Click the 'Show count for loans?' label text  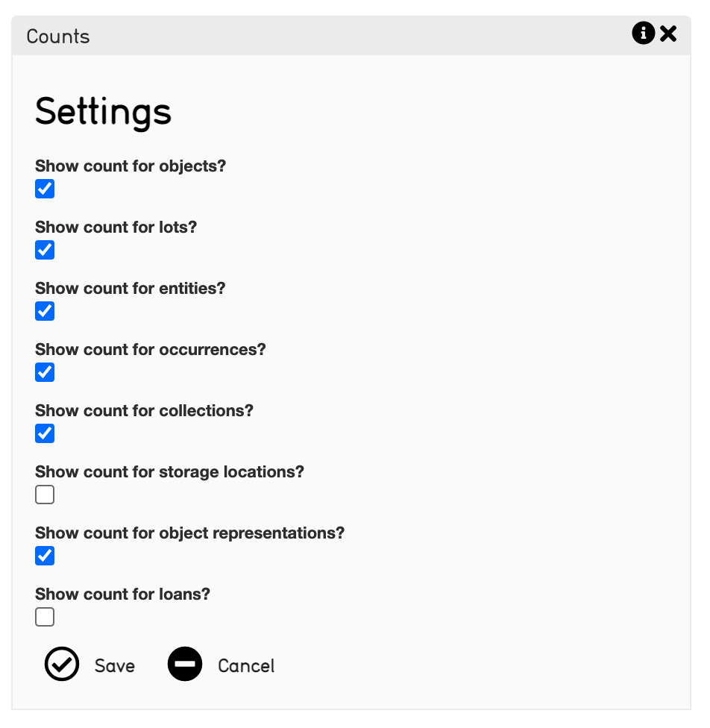123,594
